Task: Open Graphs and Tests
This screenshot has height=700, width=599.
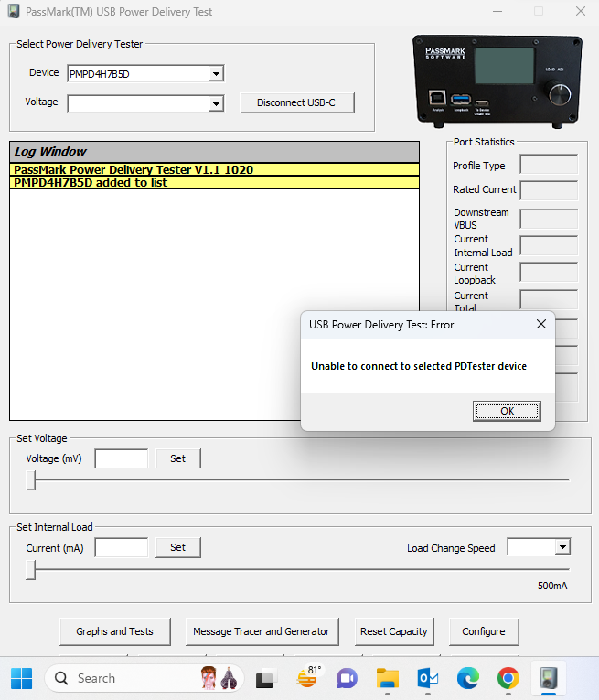Action: pos(114,631)
